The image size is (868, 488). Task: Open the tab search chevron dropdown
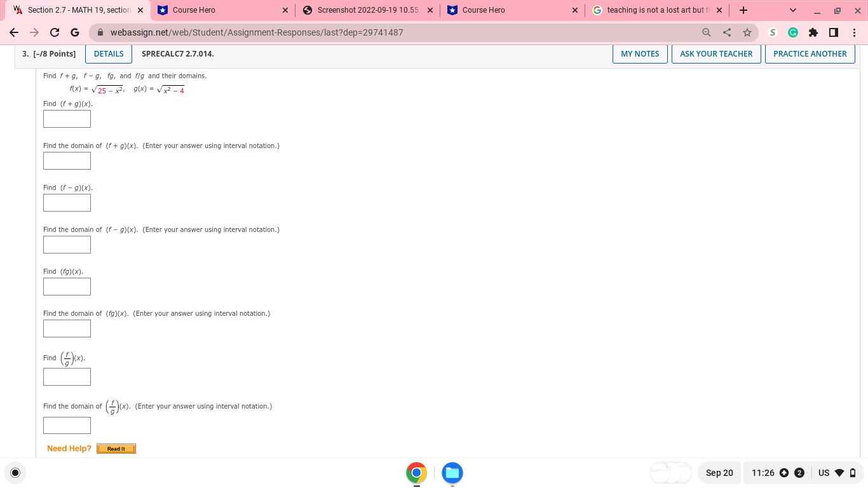(x=792, y=10)
